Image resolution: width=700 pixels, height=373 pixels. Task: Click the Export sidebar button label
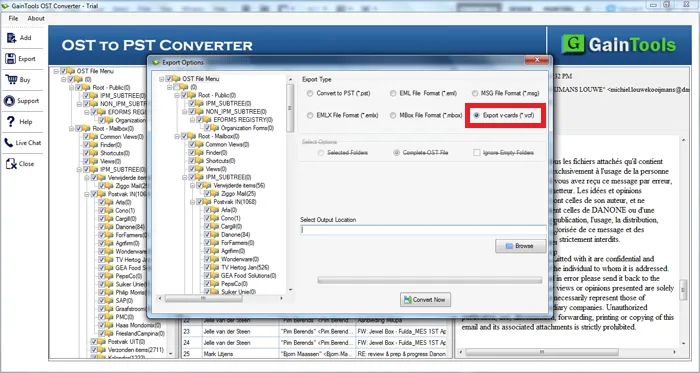(27, 59)
